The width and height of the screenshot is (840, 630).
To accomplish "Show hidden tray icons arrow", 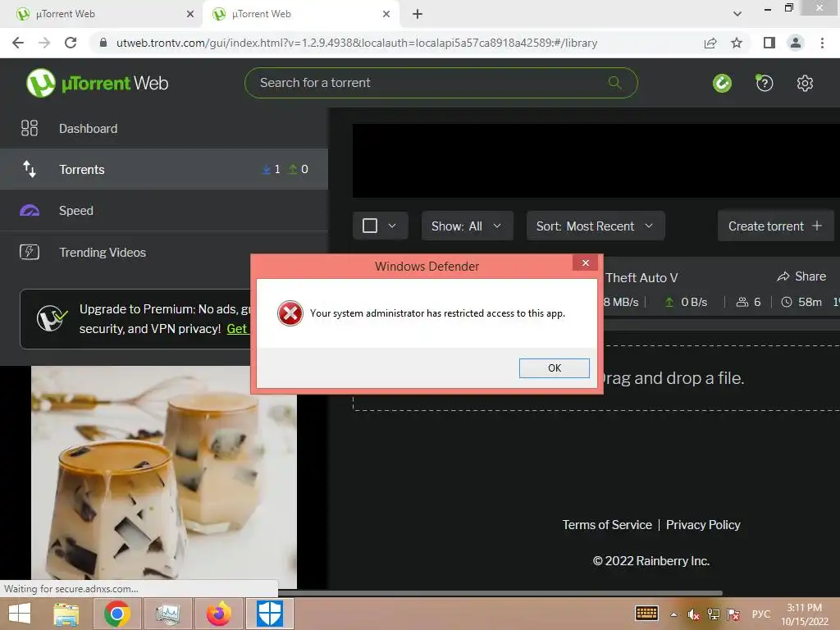I will (673, 614).
